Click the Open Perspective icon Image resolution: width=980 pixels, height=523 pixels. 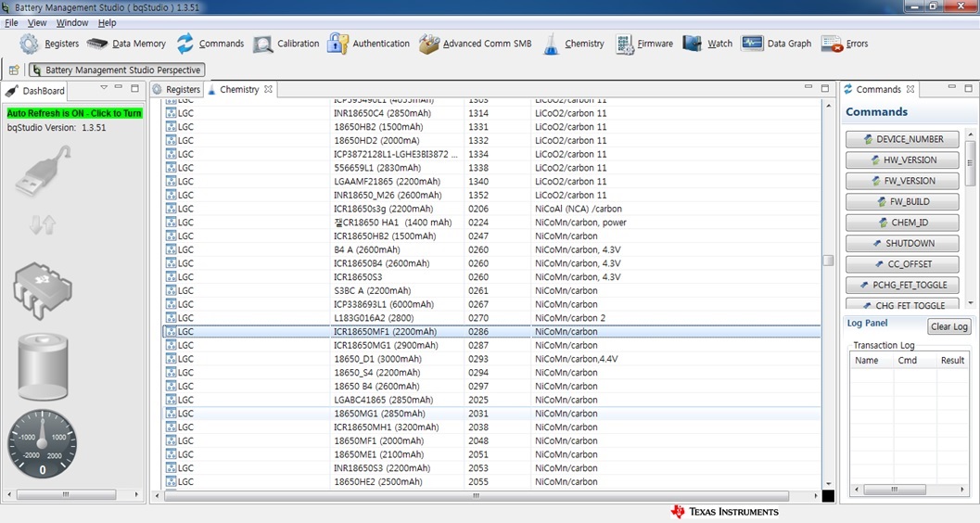[x=14, y=70]
